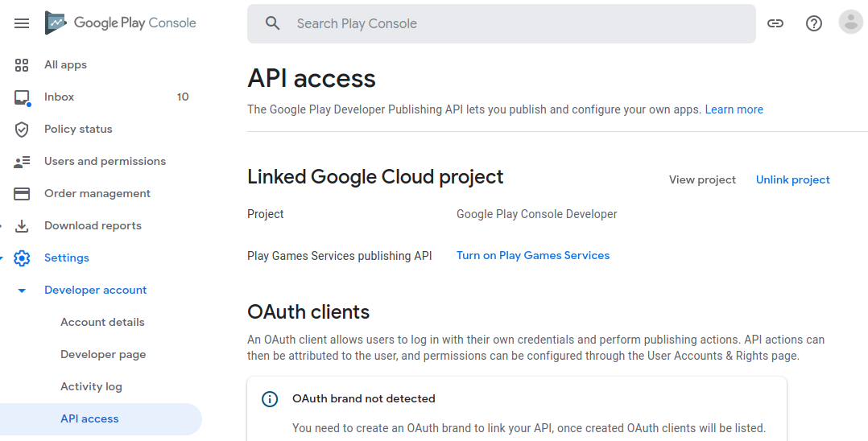The image size is (868, 441).
Task: Open Users and permissions
Action: click(x=105, y=161)
